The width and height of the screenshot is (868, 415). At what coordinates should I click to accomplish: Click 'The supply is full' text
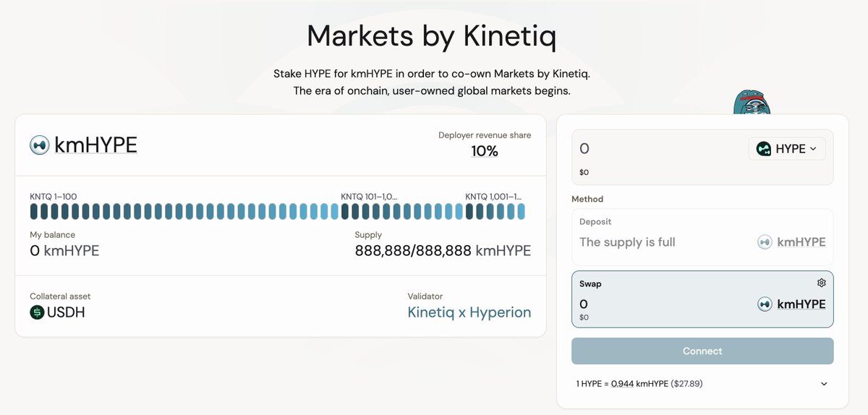click(x=627, y=242)
